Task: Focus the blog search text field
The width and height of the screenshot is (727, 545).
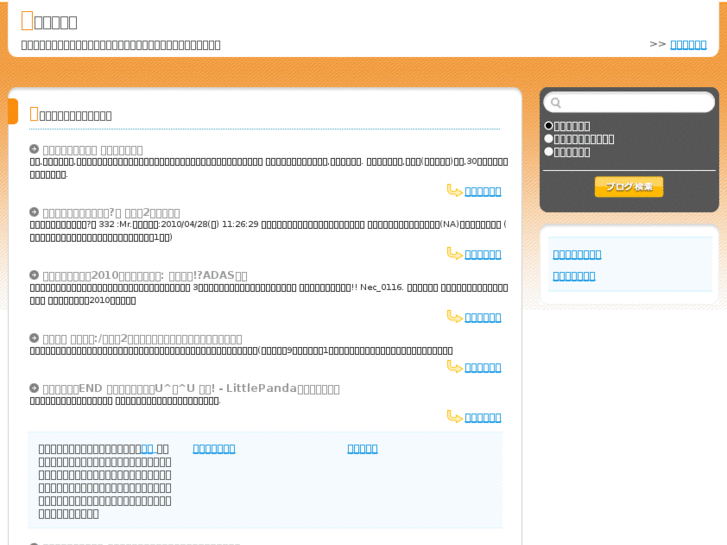Action: [629, 103]
